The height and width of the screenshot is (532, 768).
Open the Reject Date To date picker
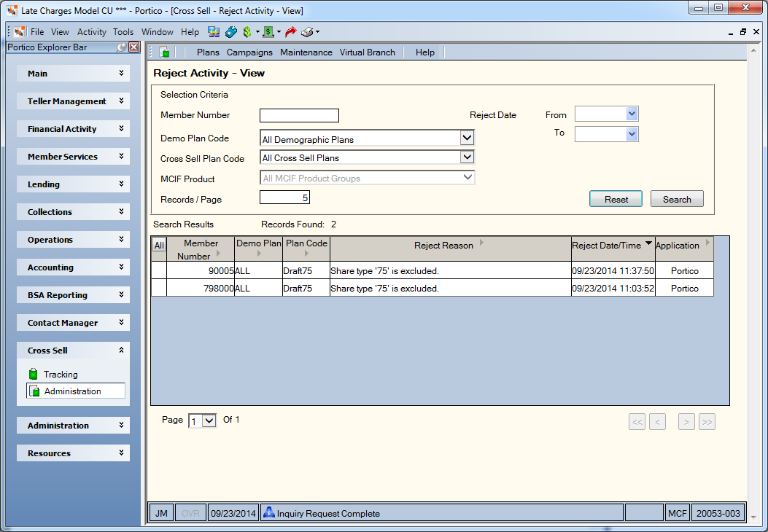point(632,133)
